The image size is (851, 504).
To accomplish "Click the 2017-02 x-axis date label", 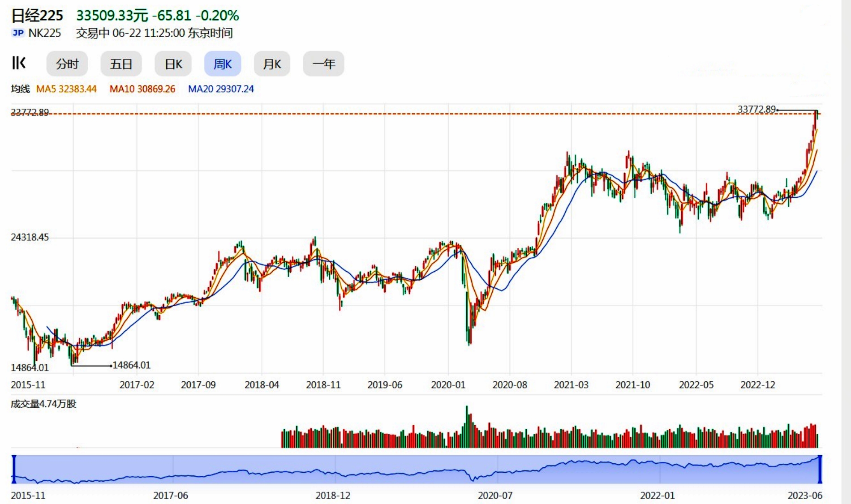I will click(137, 385).
